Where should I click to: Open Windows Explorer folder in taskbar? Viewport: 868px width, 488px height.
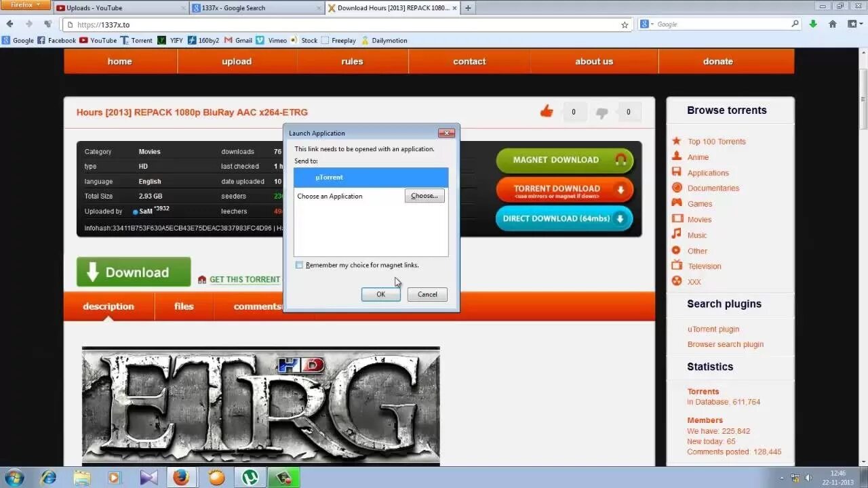[x=81, y=477]
